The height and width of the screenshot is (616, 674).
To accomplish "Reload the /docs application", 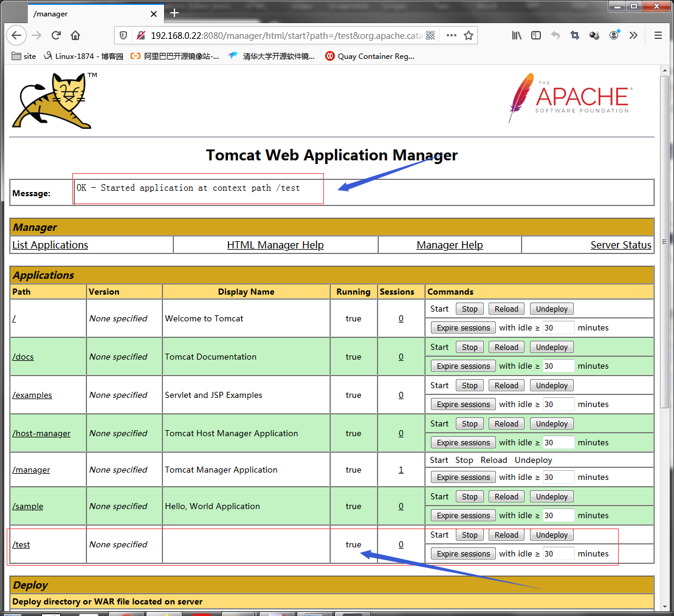I will (x=506, y=347).
